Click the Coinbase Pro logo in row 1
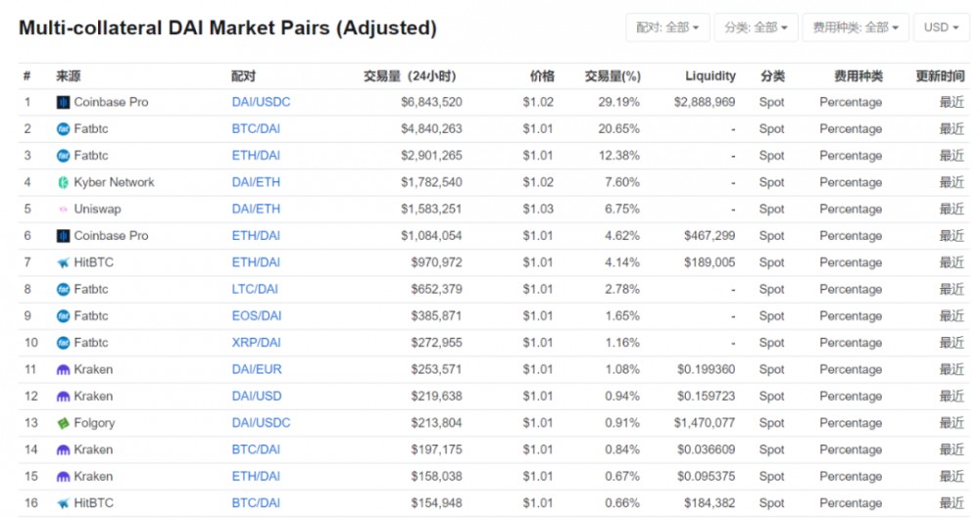Image resolution: width=980 pixels, height=518 pixels. 64,102
